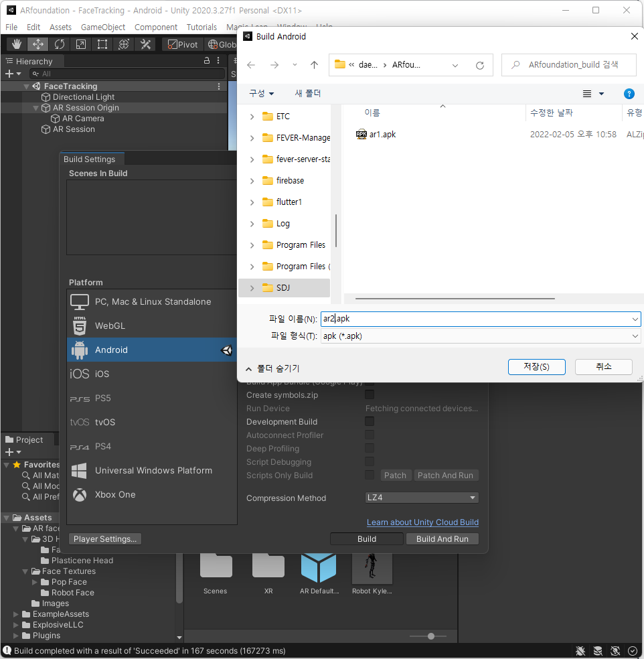This screenshot has width=644, height=659.
Task: Open dialog help icon
Action: (629, 94)
